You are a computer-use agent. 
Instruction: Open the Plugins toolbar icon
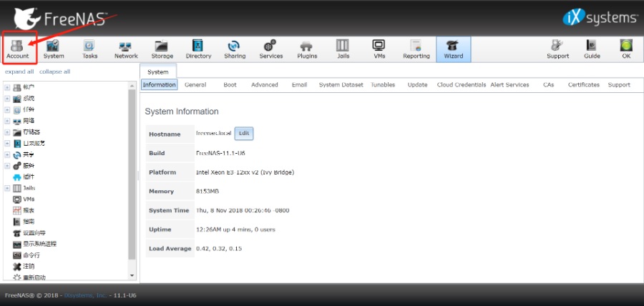point(307,49)
